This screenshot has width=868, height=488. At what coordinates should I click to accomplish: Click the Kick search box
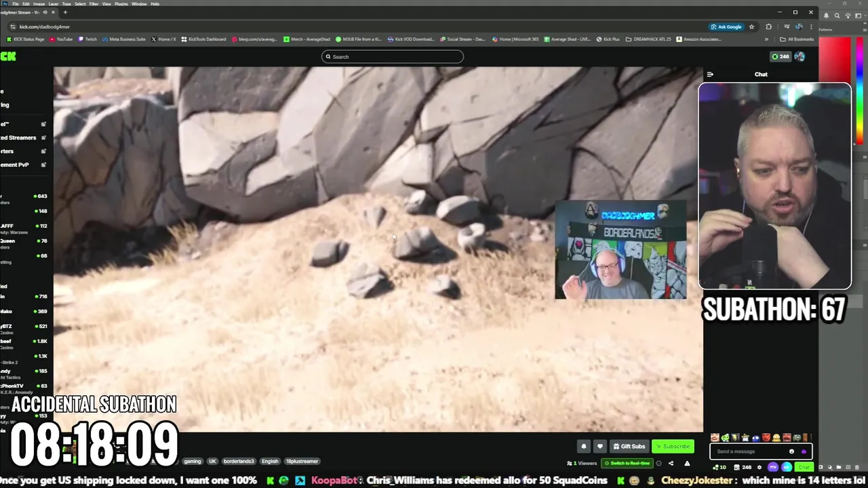point(392,56)
